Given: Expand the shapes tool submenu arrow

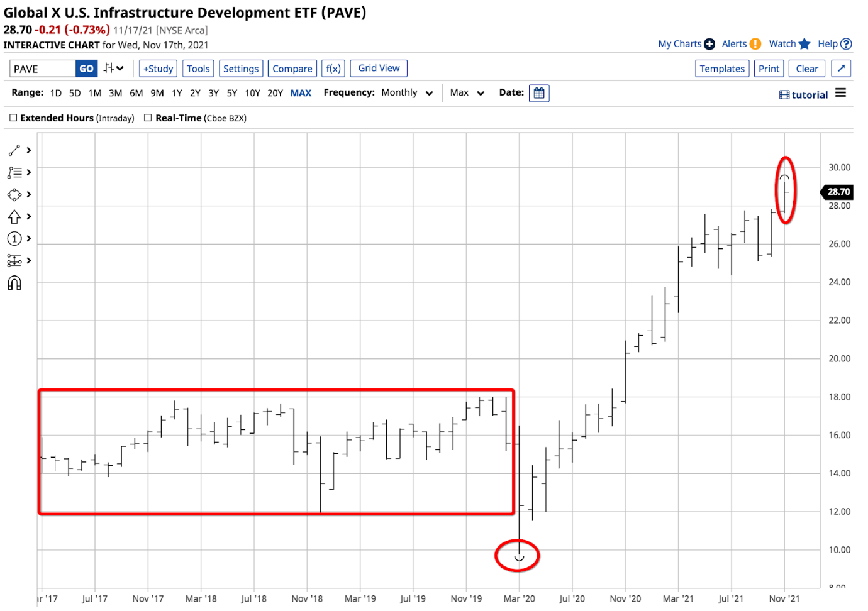Looking at the screenshot, I should (28, 194).
